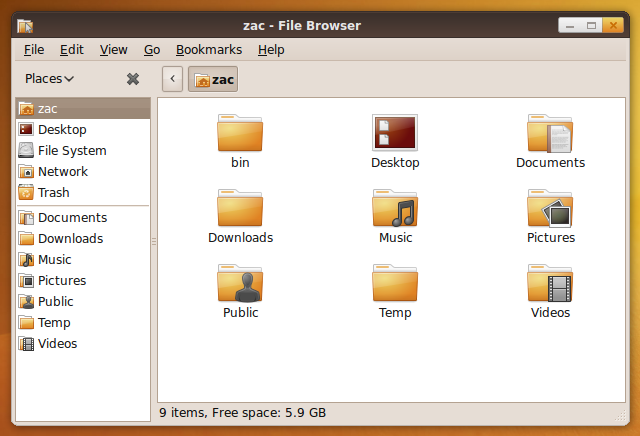The width and height of the screenshot is (640, 436).
Task: Select the 'Network' label in sidebar
Action: click(x=63, y=171)
